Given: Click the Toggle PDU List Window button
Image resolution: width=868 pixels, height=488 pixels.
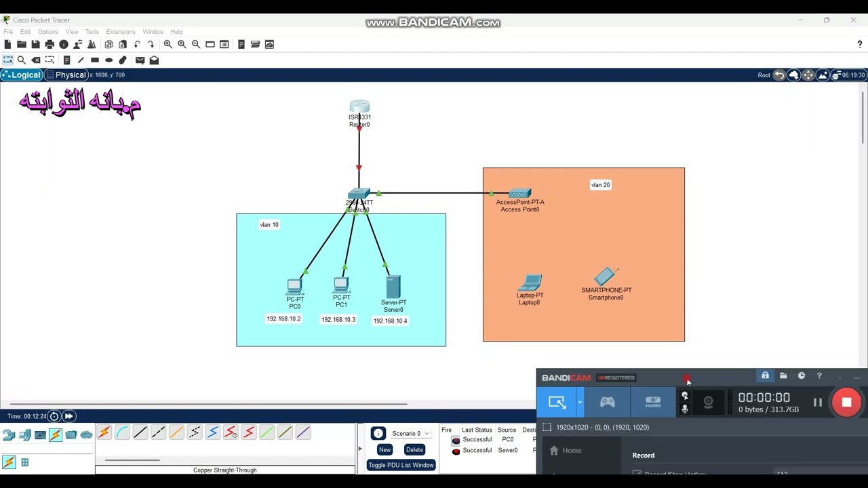Looking at the screenshot, I should (401, 465).
